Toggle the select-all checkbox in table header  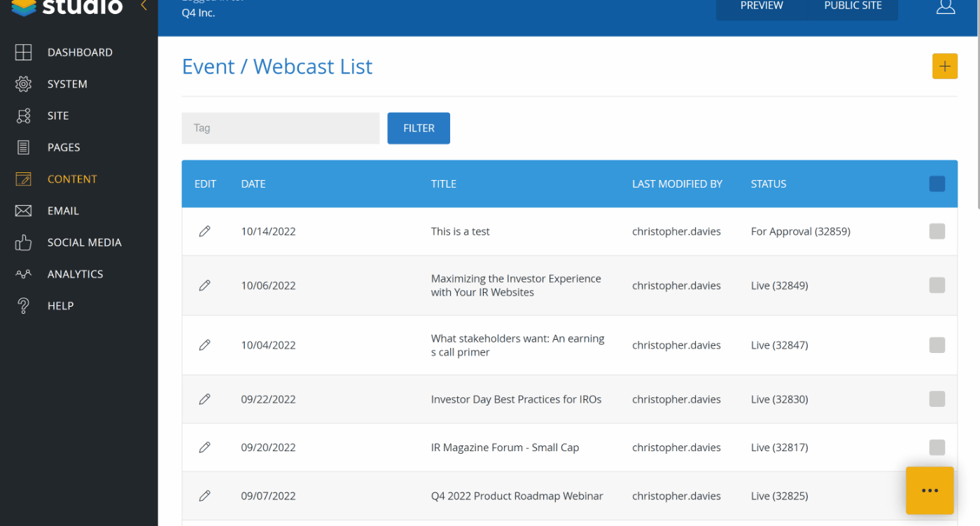pyautogui.click(x=937, y=184)
